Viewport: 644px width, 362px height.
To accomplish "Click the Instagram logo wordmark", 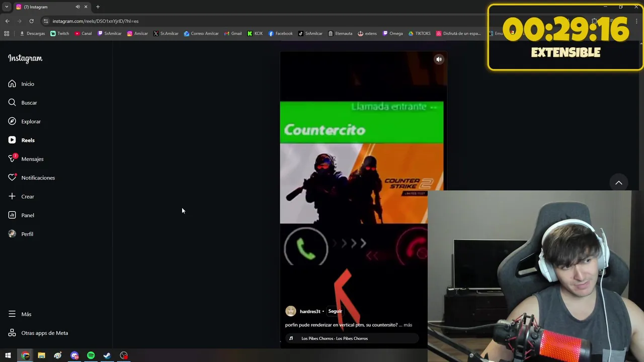I will tap(25, 58).
